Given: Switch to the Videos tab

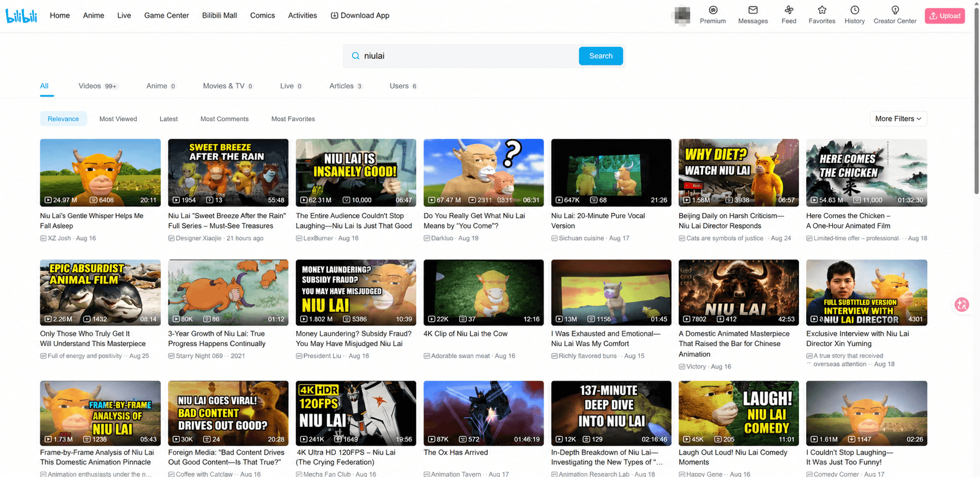Looking at the screenshot, I should pyautogui.click(x=98, y=86).
